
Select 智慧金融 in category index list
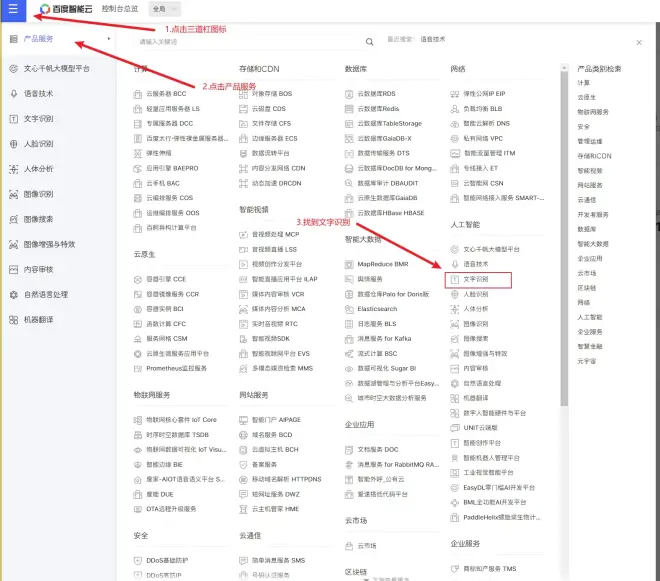coord(590,346)
